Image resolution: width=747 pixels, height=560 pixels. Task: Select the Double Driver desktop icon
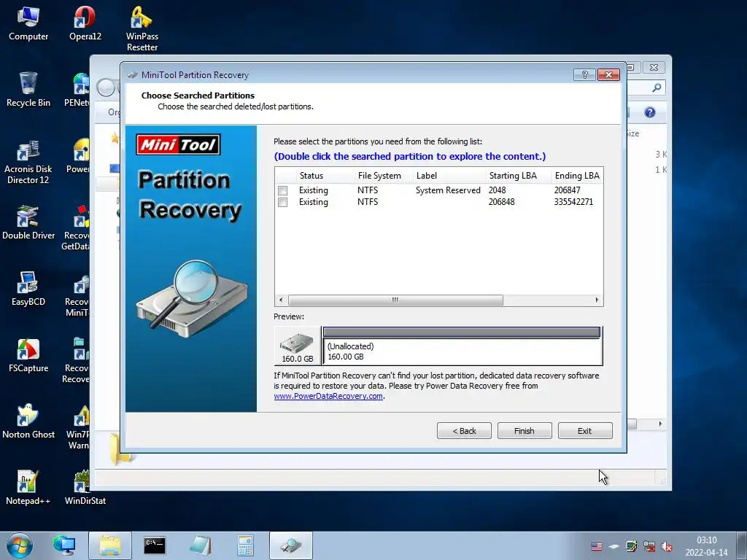coord(28,222)
